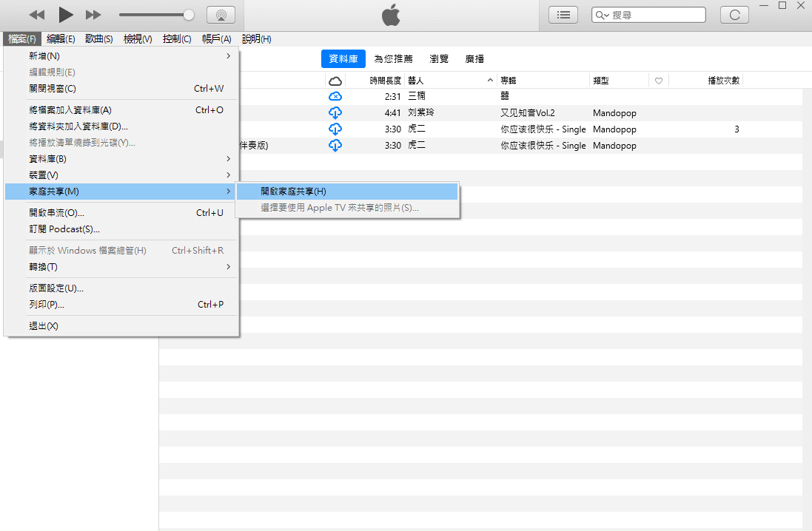Click the heart column header icon
Viewport: 812px width, 531px height.
point(658,81)
